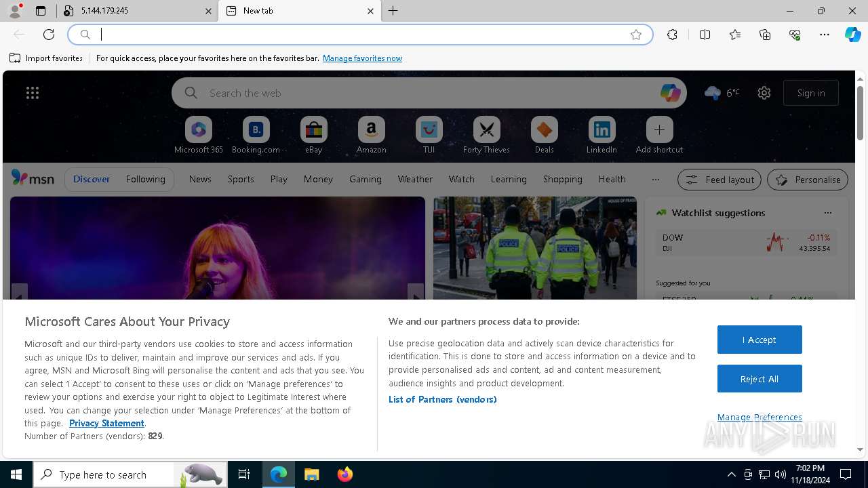This screenshot has width=868, height=488.
Task: Click the Personalise button
Action: click(808, 180)
